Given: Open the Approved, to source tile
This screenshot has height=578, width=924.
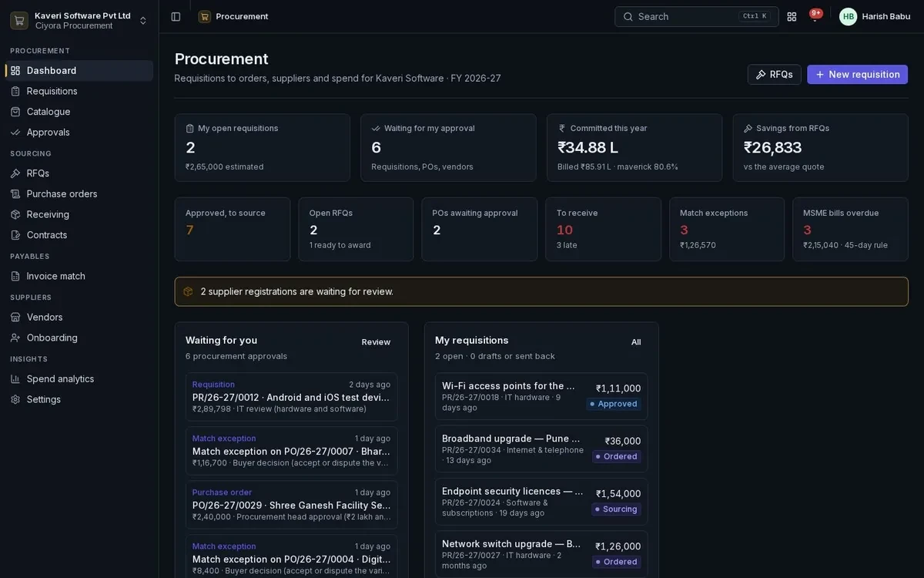Looking at the screenshot, I should (233, 230).
